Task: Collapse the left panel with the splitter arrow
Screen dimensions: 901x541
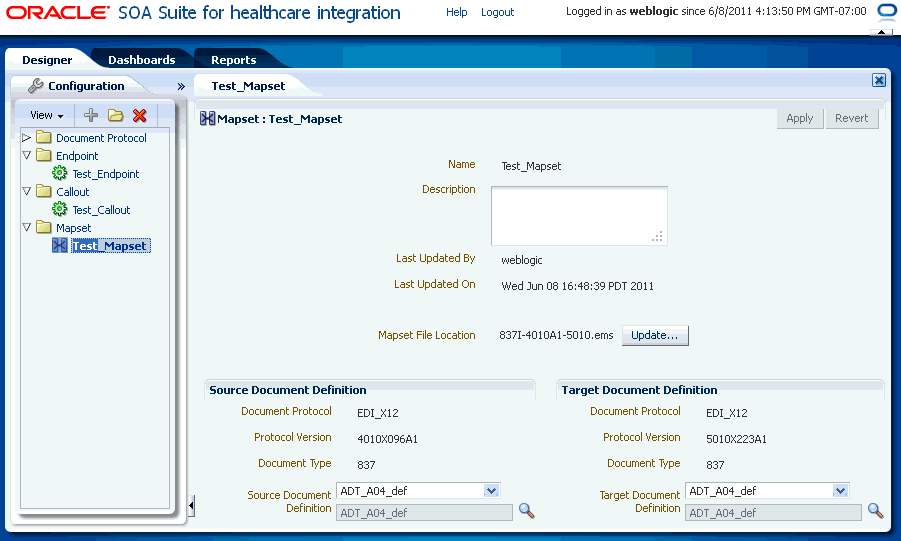Action: (191, 506)
